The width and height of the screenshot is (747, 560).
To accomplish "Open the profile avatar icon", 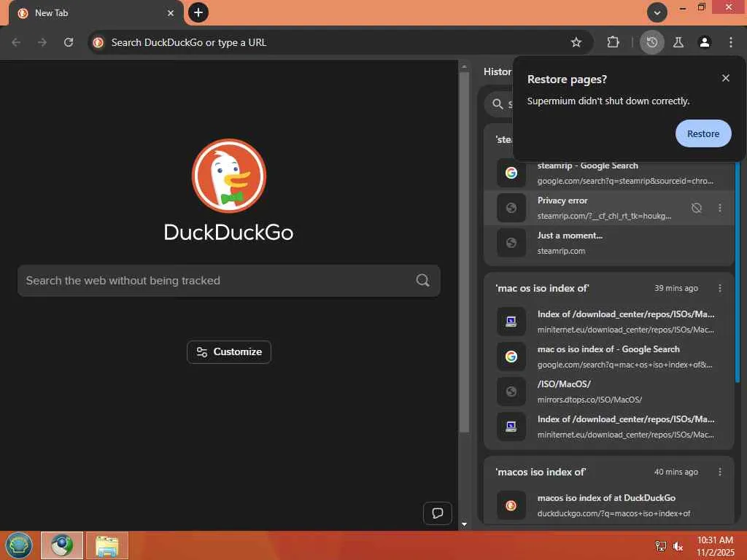I will coord(705,42).
